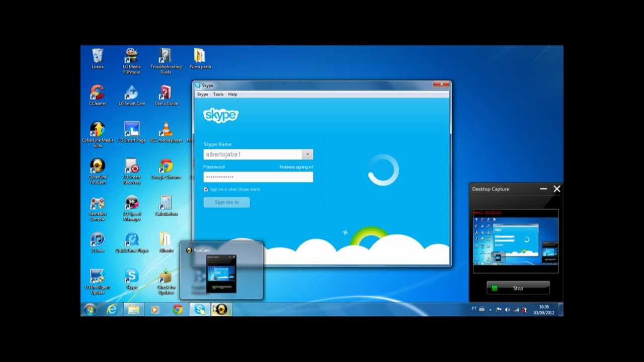Open the Help menu in Skype
The height and width of the screenshot is (362, 644).
232,95
